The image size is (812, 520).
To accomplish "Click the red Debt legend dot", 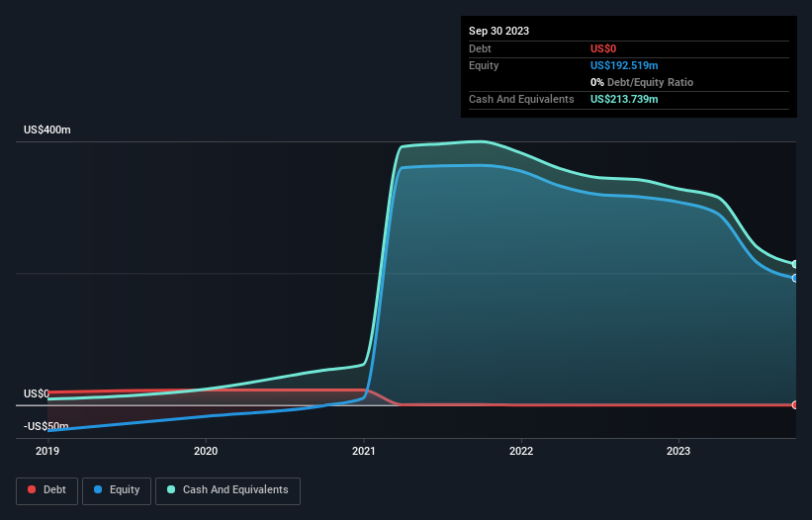I will pos(32,489).
